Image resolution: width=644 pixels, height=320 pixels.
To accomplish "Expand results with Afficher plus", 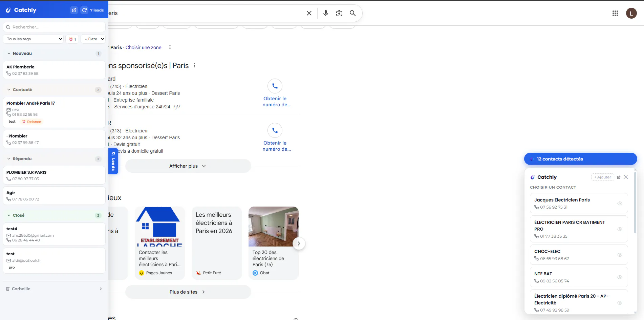I will (188, 166).
